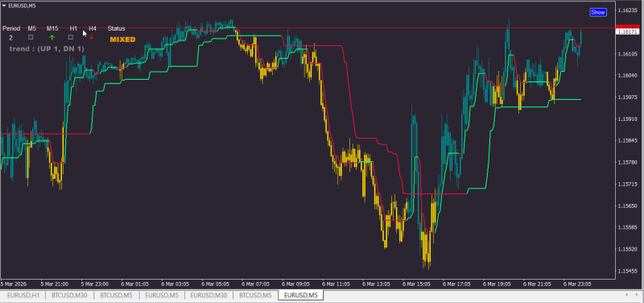Click the '5 Mar 23:00' time axis label
Image resolution: width=644 pixels, height=303 pixels.
pos(94,284)
